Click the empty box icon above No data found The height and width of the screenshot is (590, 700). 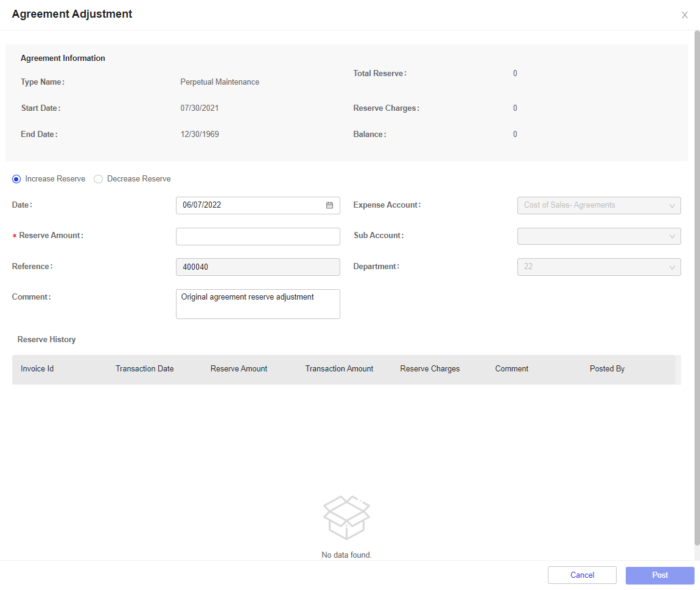tap(346, 517)
